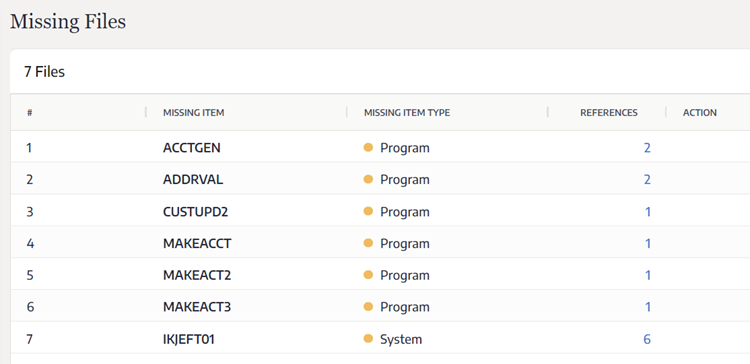This screenshot has width=750, height=364.
Task: Click the Program type label for ADDRVAL
Action: coord(405,180)
